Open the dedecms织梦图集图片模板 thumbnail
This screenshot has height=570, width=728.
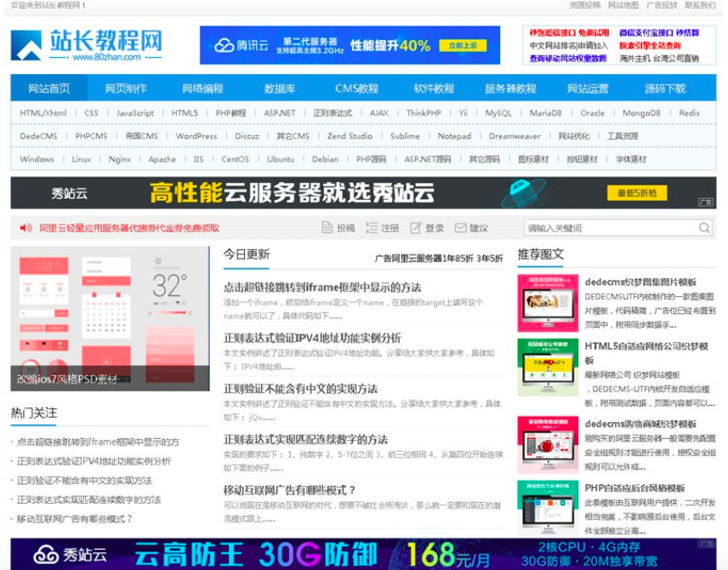coord(548,303)
